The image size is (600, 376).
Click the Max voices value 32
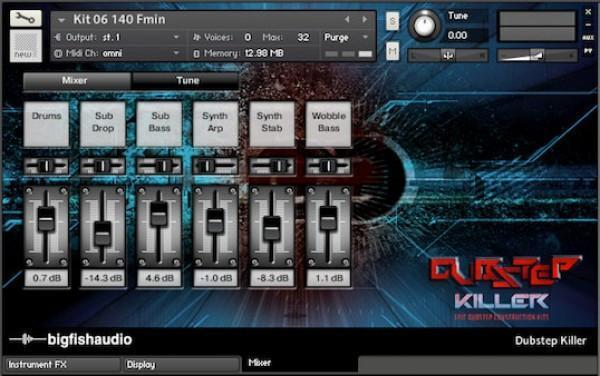[303, 37]
